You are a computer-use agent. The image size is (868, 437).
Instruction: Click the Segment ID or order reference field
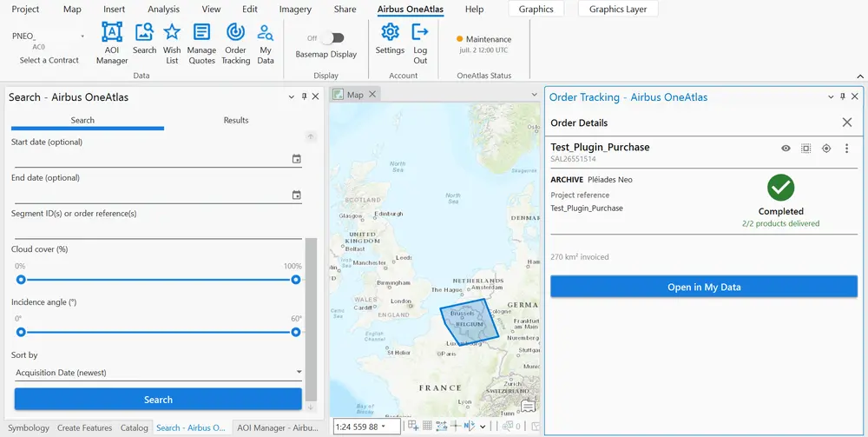click(x=158, y=230)
